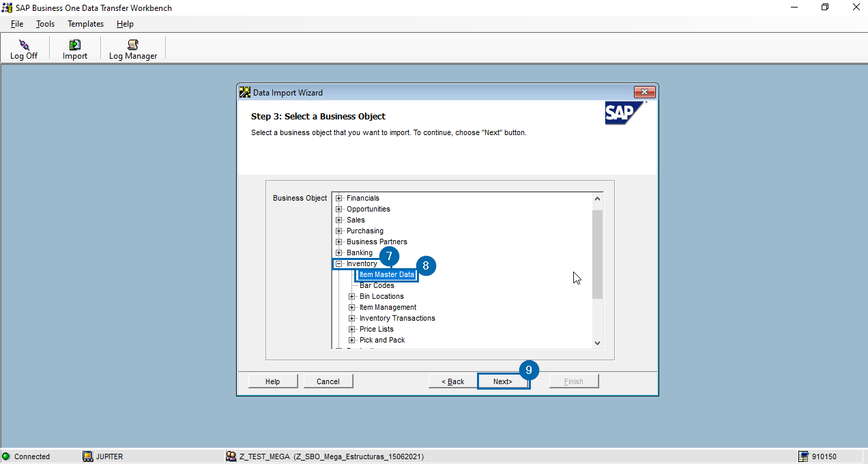The image size is (868, 464).
Task: Click the Connected status text
Action: pyautogui.click(x=32, y=456)
